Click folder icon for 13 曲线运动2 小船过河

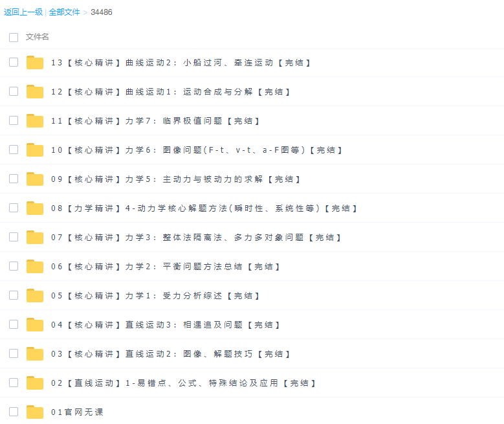pyautogui.click(x=35, y=63)
